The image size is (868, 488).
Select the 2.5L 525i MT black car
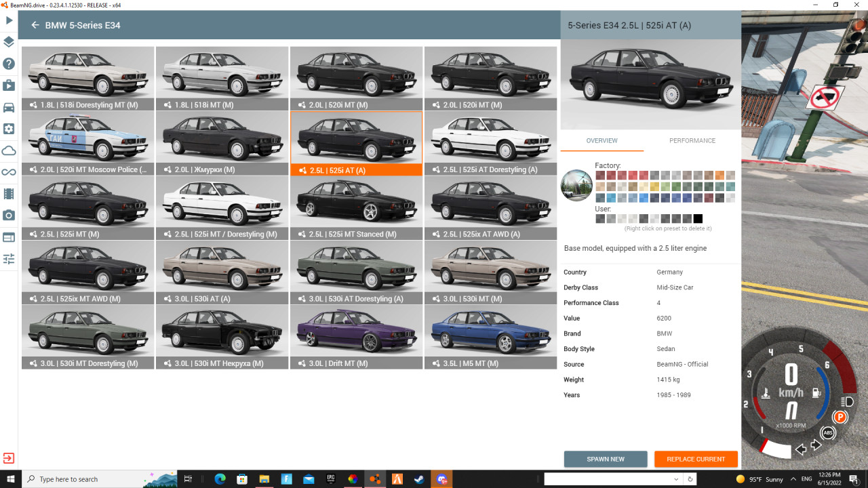(88, 207)
